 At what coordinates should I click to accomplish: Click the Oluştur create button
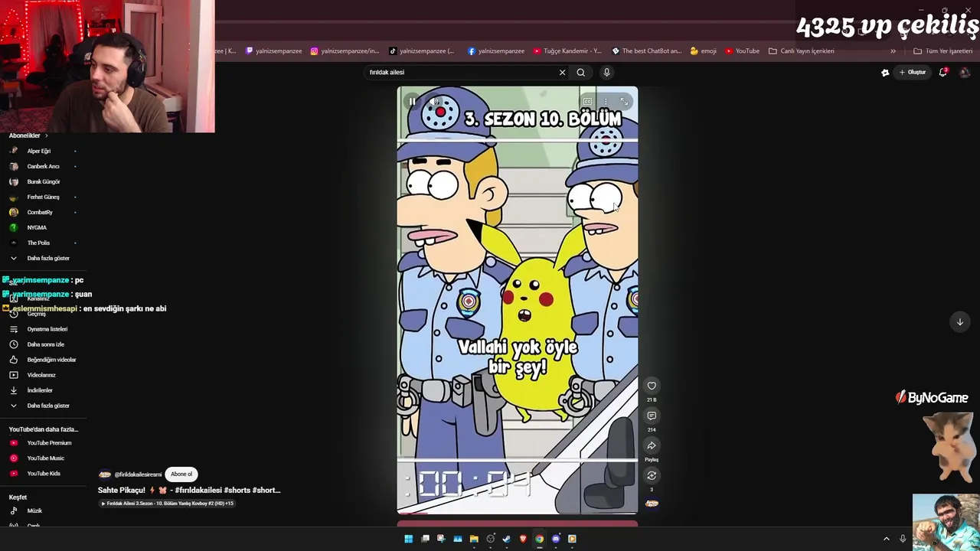913,73
